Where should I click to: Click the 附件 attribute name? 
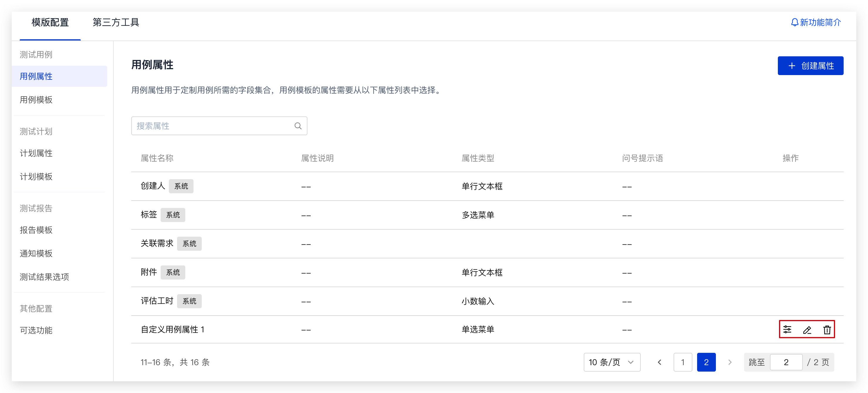(x=149, y=272)
